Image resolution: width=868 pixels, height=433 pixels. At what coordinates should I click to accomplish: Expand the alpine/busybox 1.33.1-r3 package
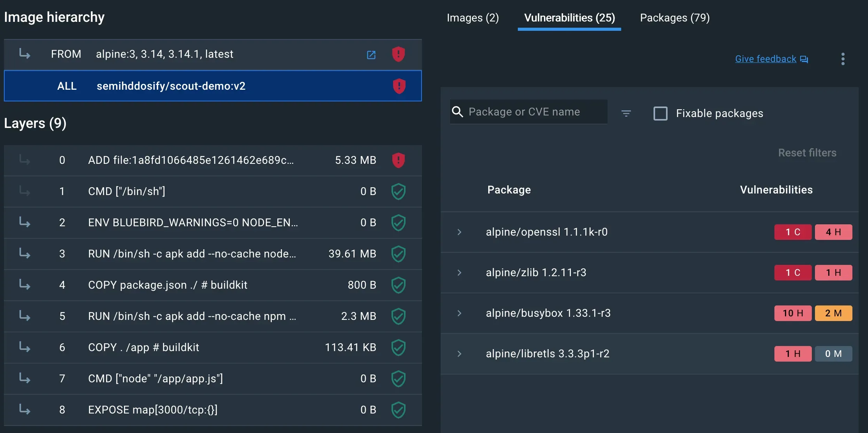pyautogui.click(x=459, y=313)
